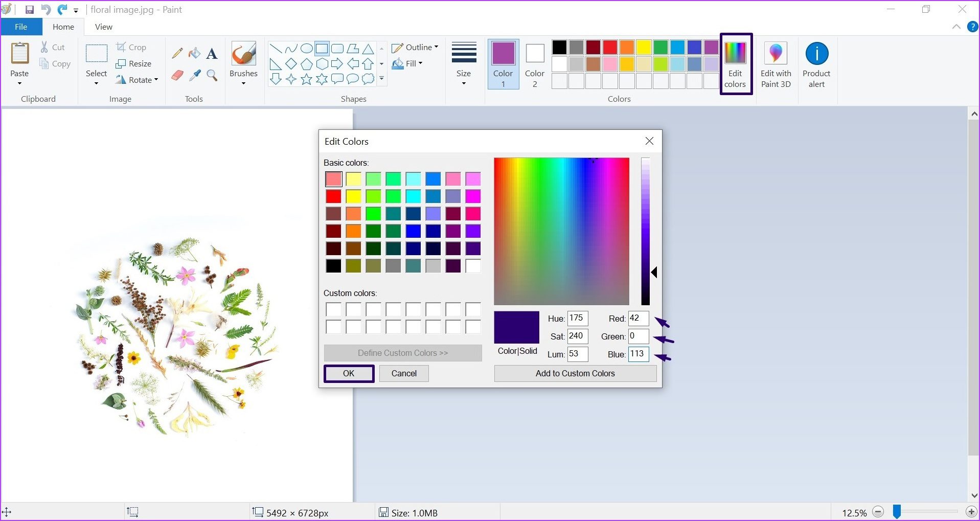The image size is (980, 521).
Task: Click the Undo arrow in the title bar
Action: pyautogui.click(x=45, y=9)
